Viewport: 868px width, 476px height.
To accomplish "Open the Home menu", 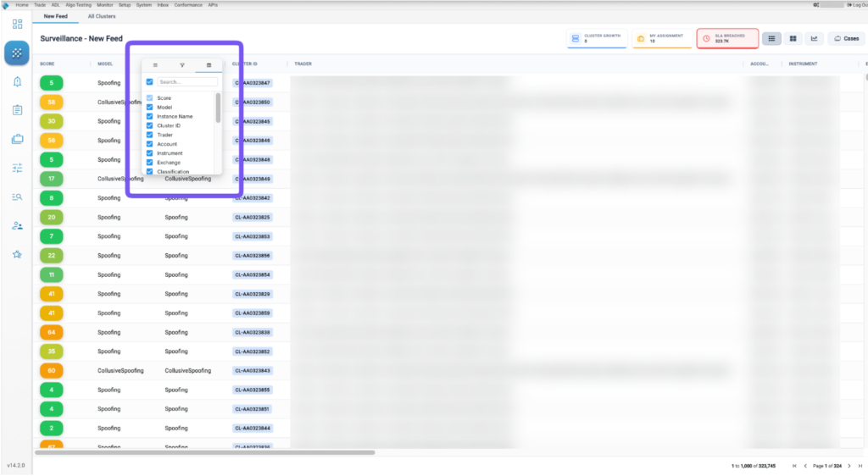I will (22, 5).
